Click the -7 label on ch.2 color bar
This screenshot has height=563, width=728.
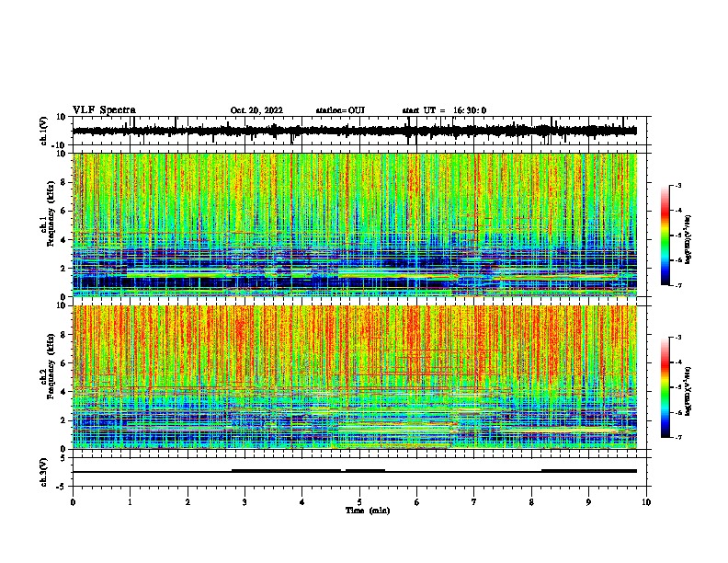click(x=677, y=437)
